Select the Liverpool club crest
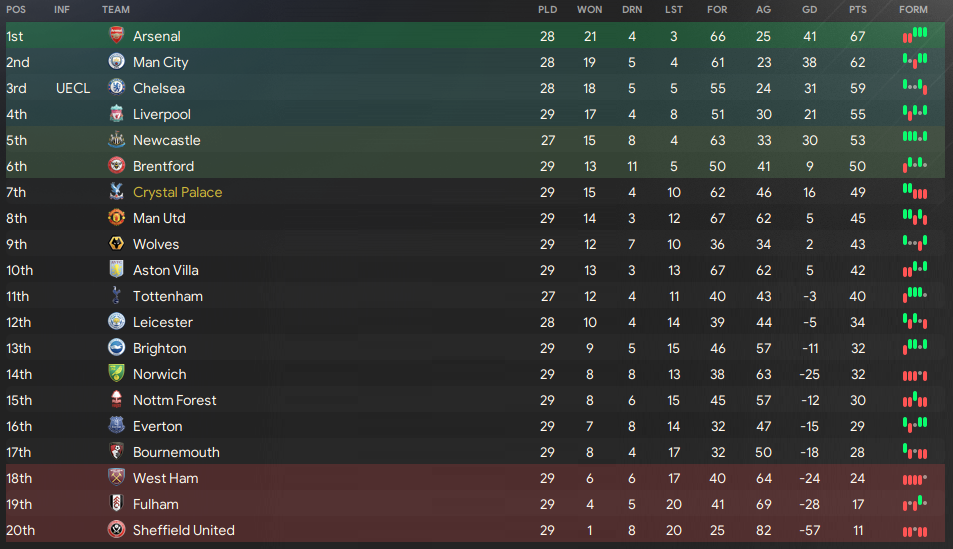The height and width of the screenshot is (549, 953). click(x=116, y=114)
